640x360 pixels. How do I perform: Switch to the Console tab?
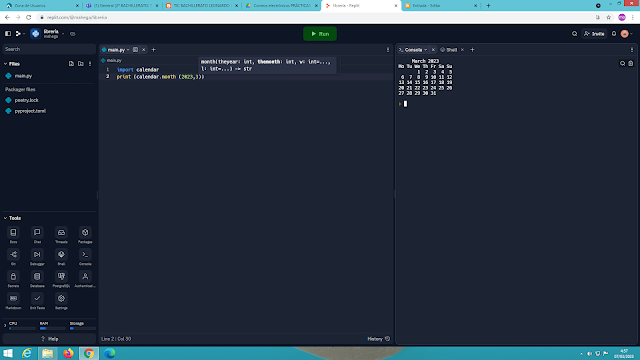pyautogui.click(x=413, y=50)
